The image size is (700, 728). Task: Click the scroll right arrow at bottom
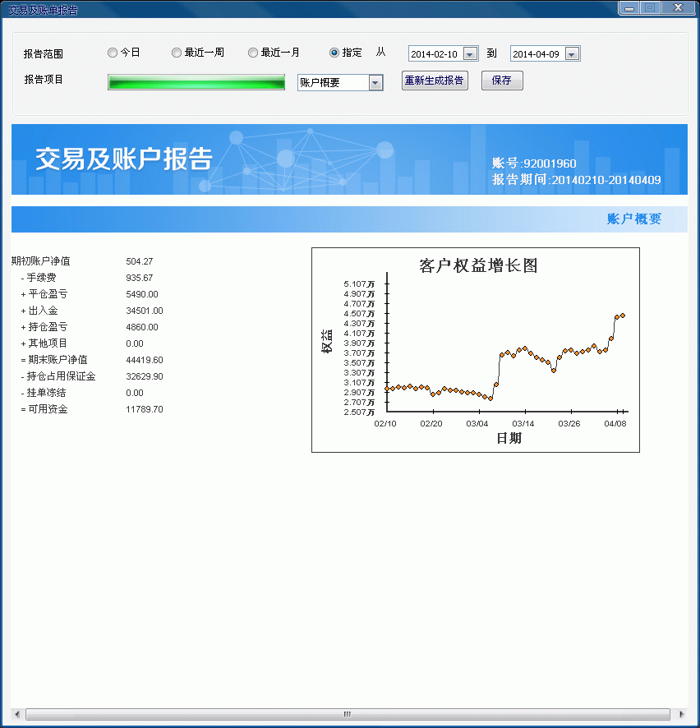(x=681, y=714)
